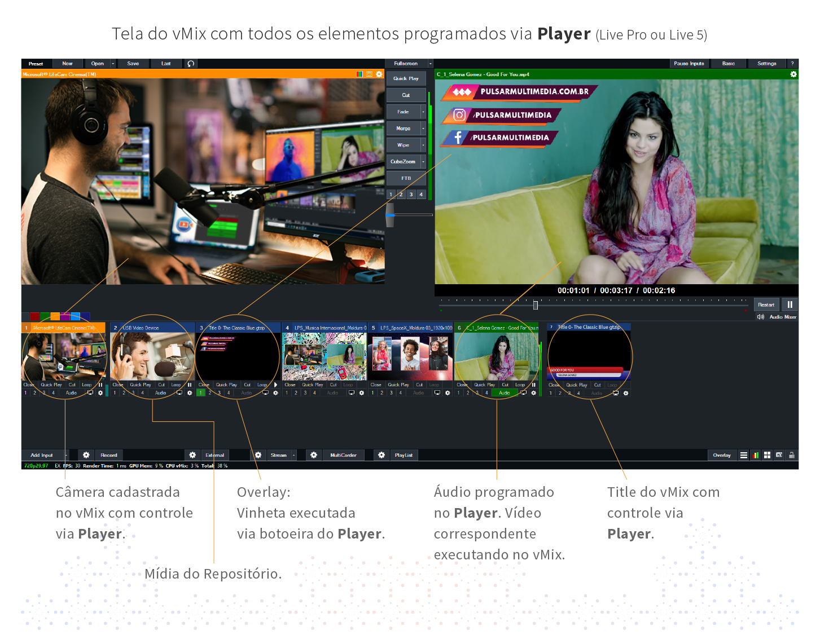This screenshot has height=644, width=820.
Task: Pause playback of the output video
Action: (x=790, y=305)
